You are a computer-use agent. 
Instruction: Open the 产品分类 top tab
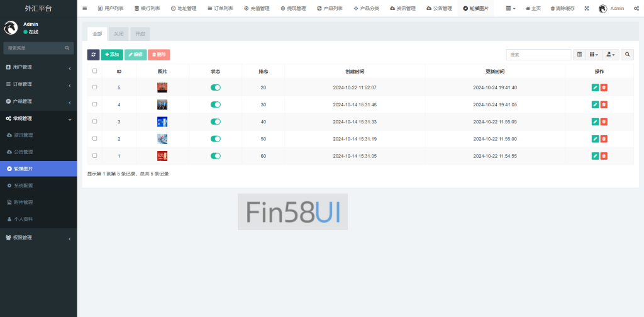367,8
